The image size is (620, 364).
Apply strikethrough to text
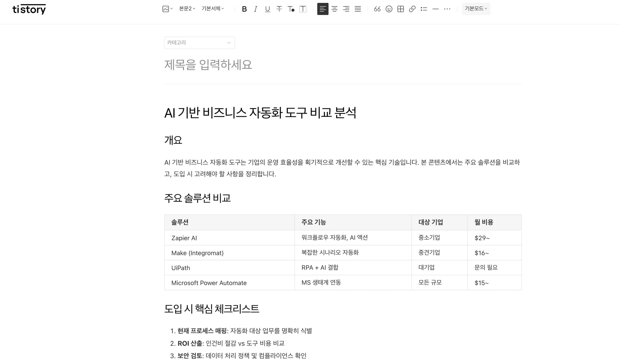[279, 9]
